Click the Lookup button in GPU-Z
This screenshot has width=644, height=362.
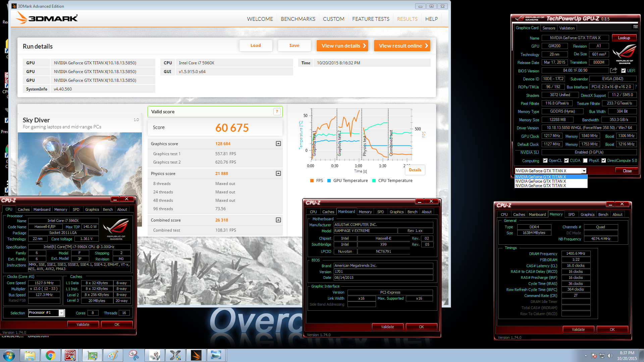click(x=624, y=38)
